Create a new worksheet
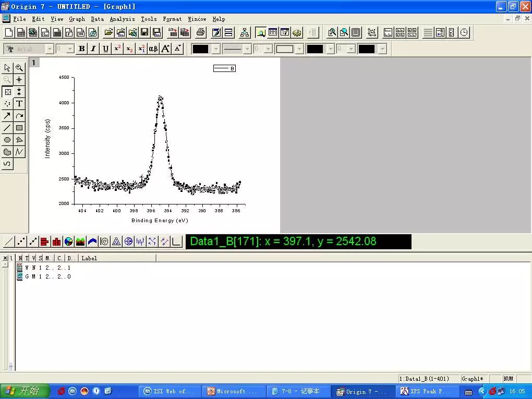 coord(21,32)
